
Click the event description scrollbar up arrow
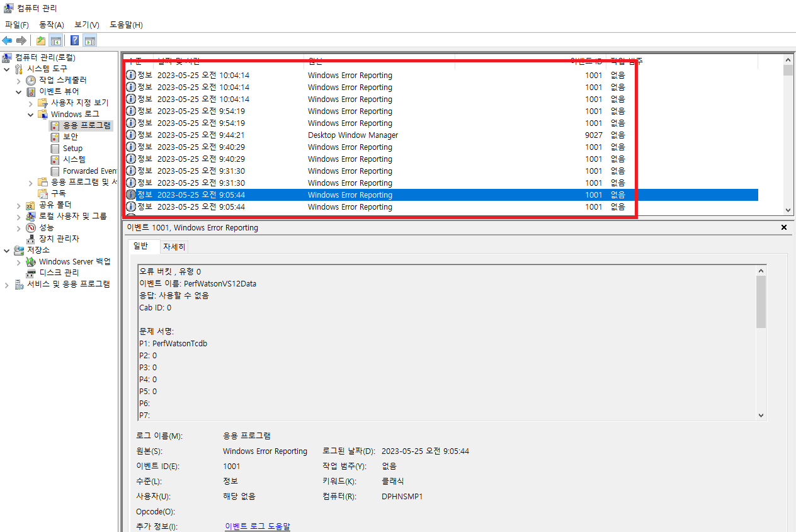click(x=761, y=270)
